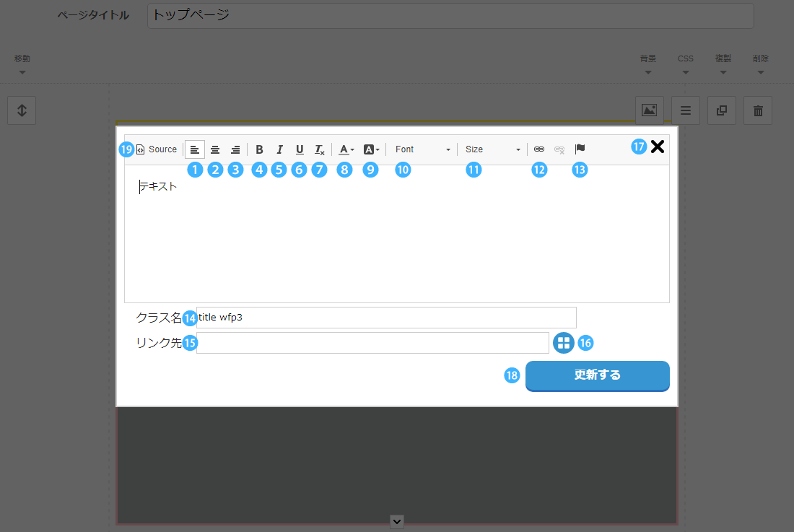Align text to the left
Image resolution: width=794 pixels, height=532 pixels.
(195, 149)
